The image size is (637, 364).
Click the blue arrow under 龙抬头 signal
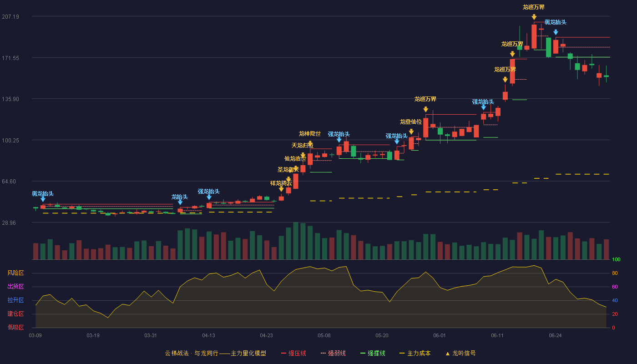(180, 203)
